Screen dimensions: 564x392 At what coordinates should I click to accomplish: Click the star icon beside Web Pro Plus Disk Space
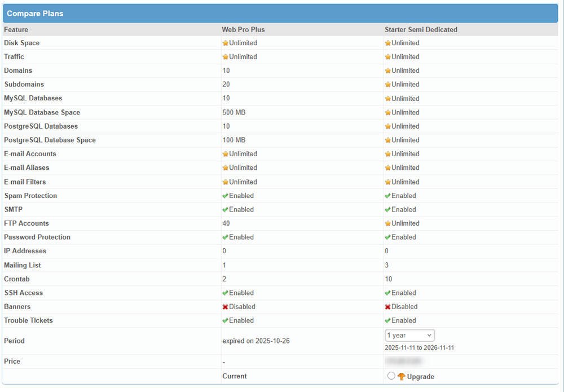225,42
